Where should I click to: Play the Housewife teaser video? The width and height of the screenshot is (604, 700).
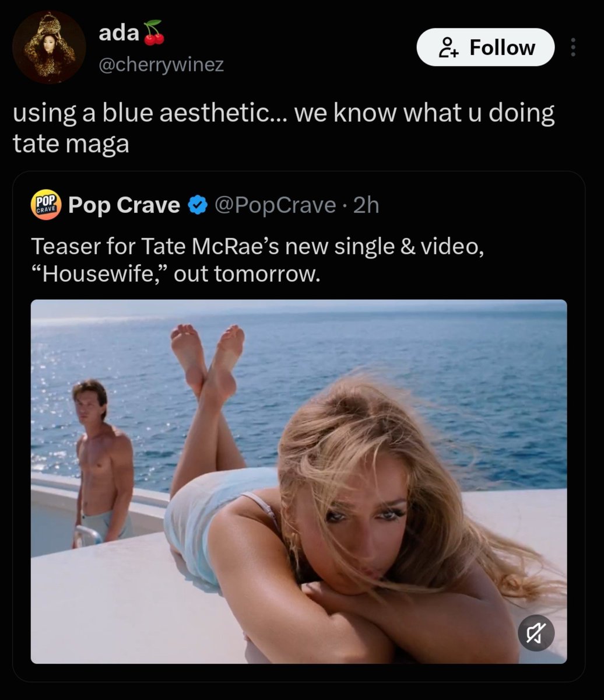click(x=299, y=481)
